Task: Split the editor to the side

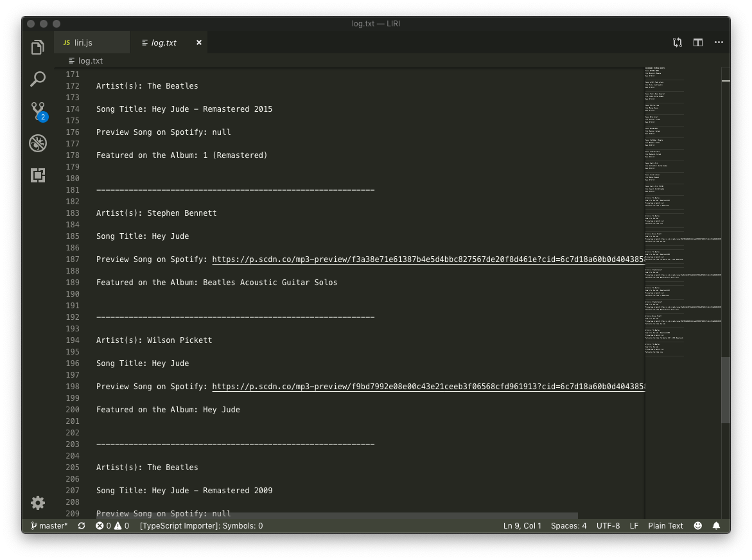Action: (x=698, y=42)
